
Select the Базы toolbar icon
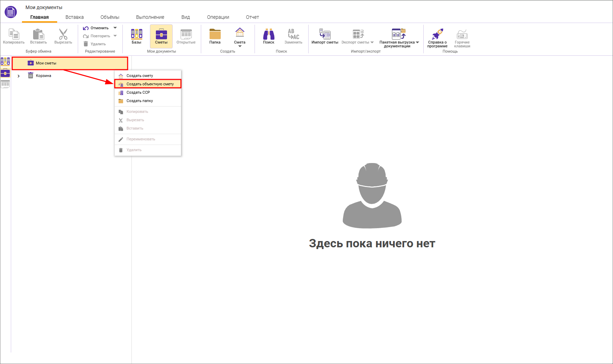click(x=136, y=36)
